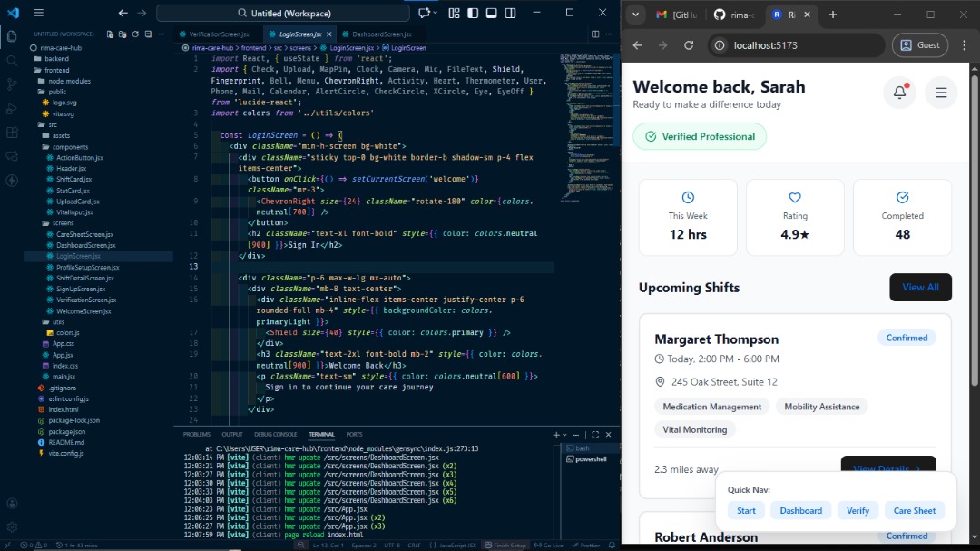This screenshot has height=551, width=980.
Task: Open the notifications bell in the care app
Action: 899,92
